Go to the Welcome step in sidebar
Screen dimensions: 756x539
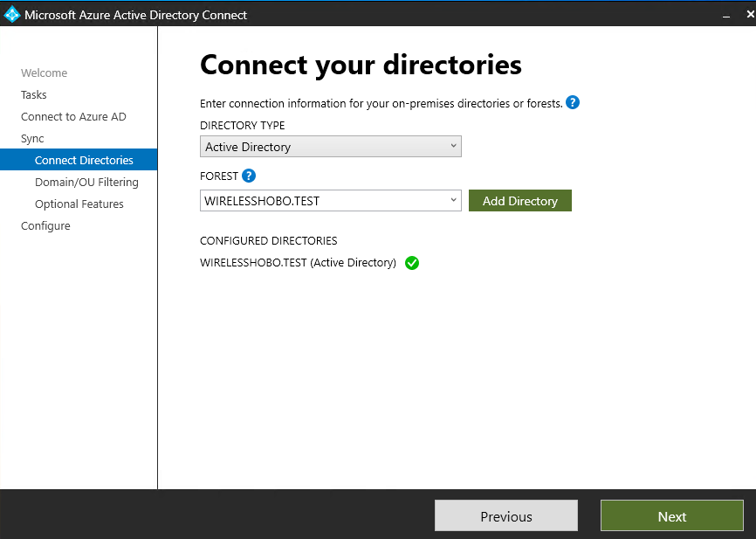[44, 73]
